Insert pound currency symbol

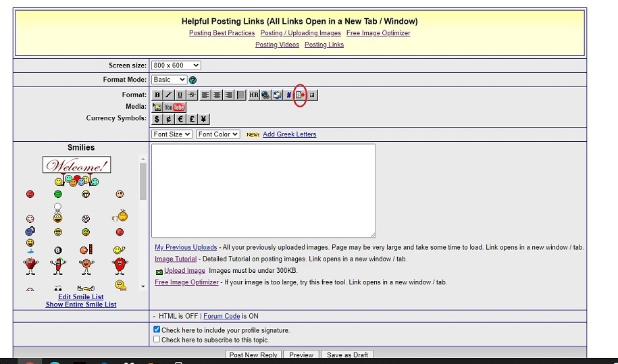click(x=192, y=119)
